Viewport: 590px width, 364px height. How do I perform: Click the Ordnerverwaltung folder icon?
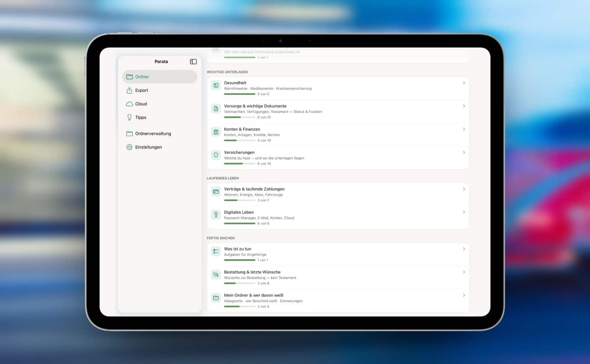(129, 134)
